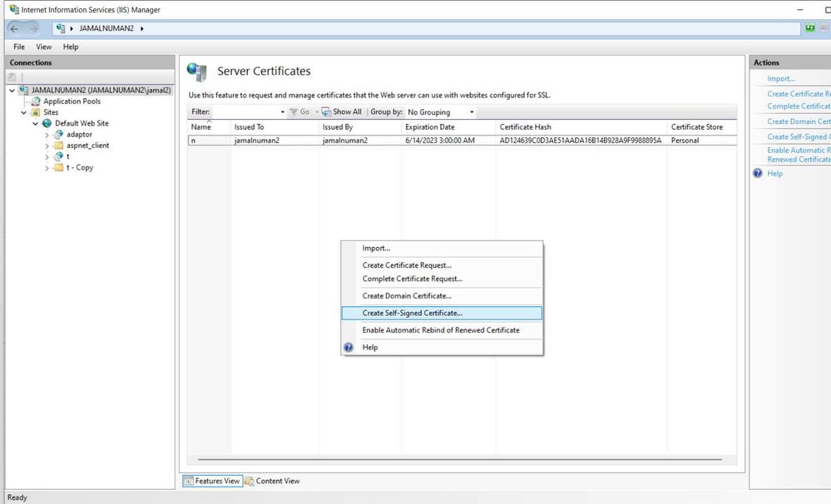Choose Create Self-Signed Certificate... in context menu
Image resolution: width=831 pixels, height=504 pixels.
click(x=443, y=314)
